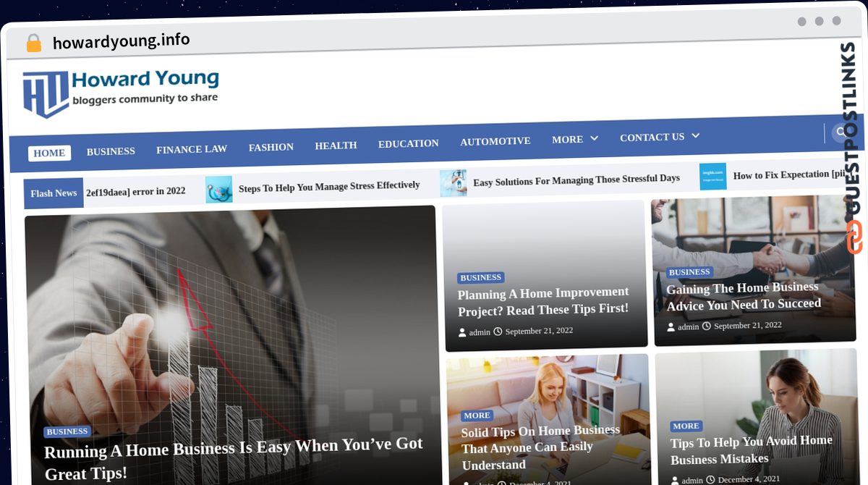Expand the MORE menu chevron
This screenshot has height=485, width=868.
595,138
